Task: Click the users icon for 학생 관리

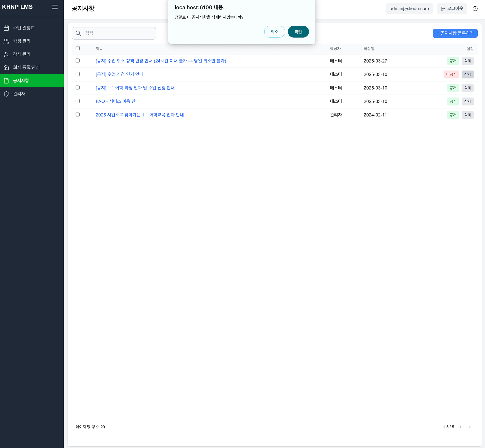Action: point(6,41)
